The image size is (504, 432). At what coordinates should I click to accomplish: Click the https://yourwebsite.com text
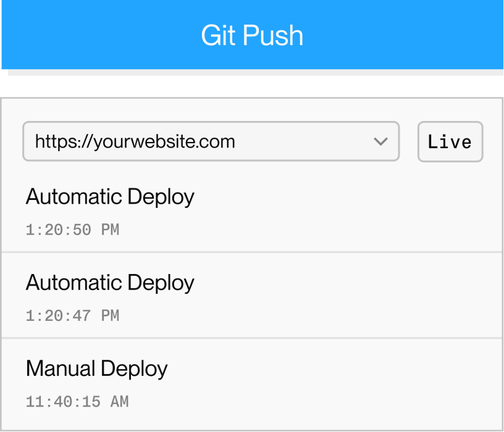pyautogui.click(x=135, y=142)
